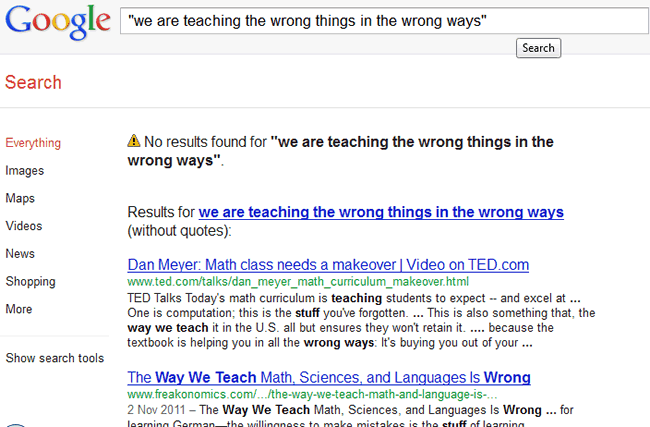Image resolution: width=650 pixels, height=427 pixels.
Task: Switch to Images results
Action: tap(25, 171)
